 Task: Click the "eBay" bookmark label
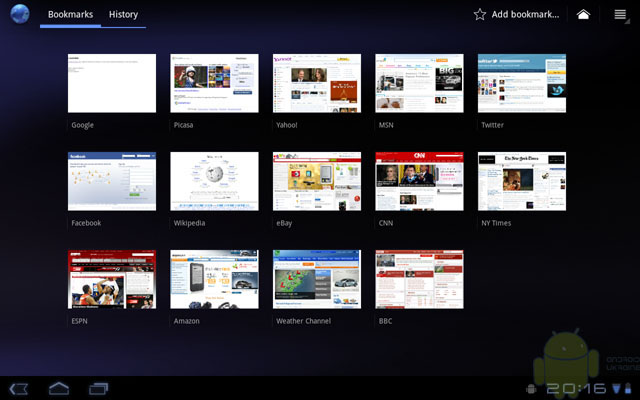(x=284, y=223)
